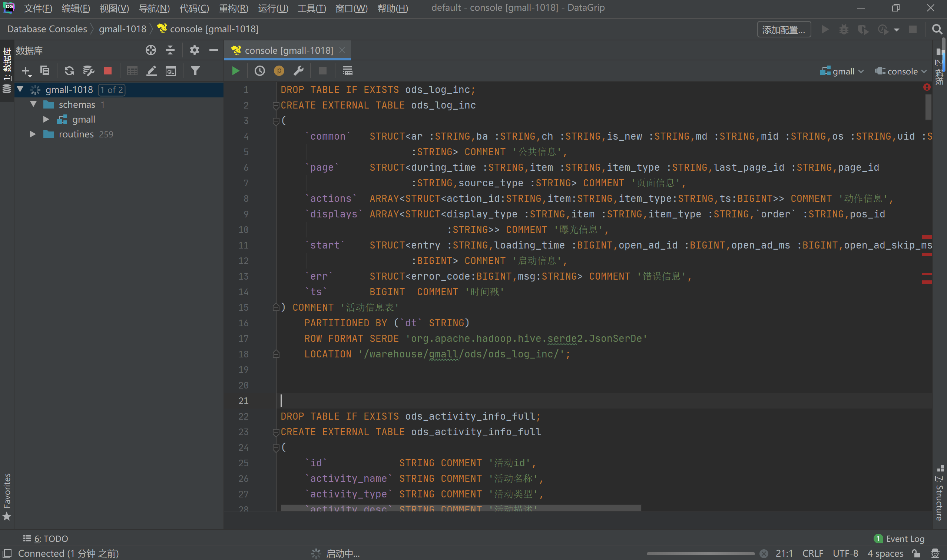Expand the gmall schema node

tap(46, 120)
